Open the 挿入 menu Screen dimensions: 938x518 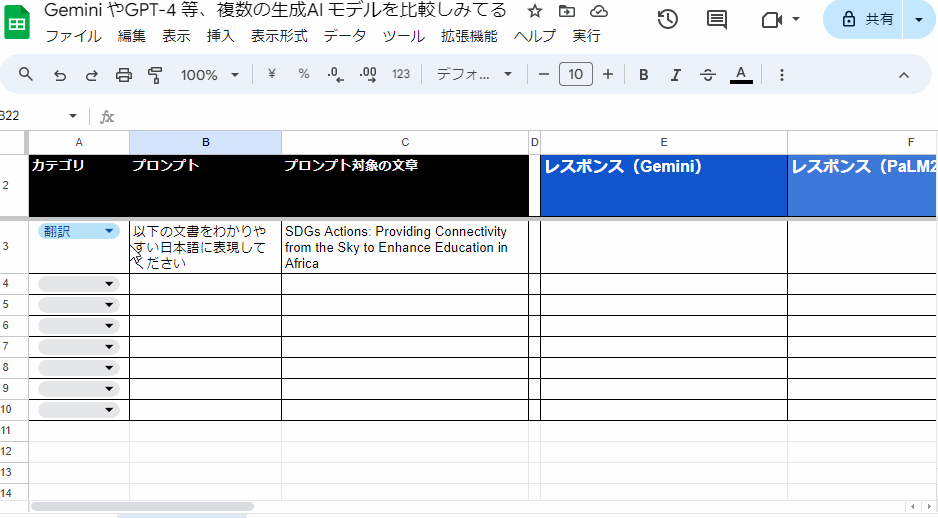click(221, 36)
